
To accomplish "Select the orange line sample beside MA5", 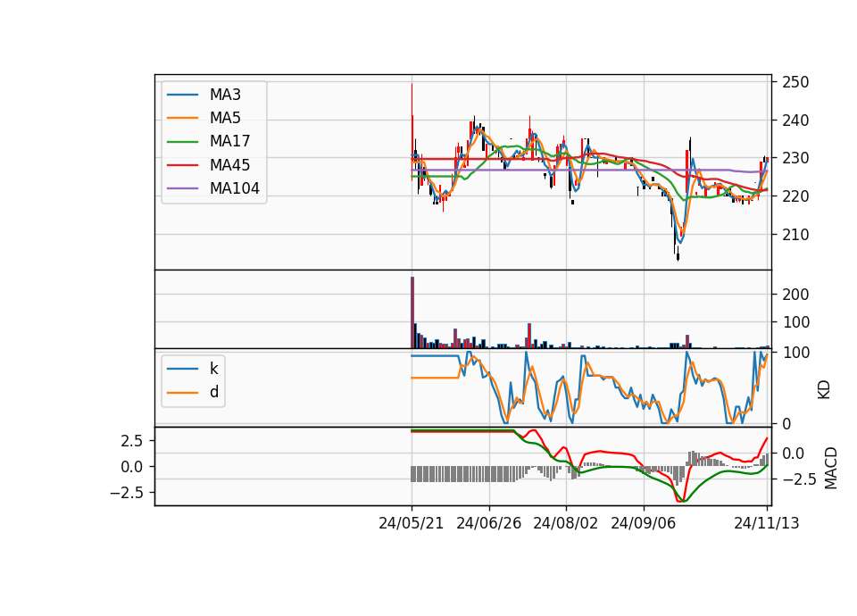I will [x=182, y=118].
